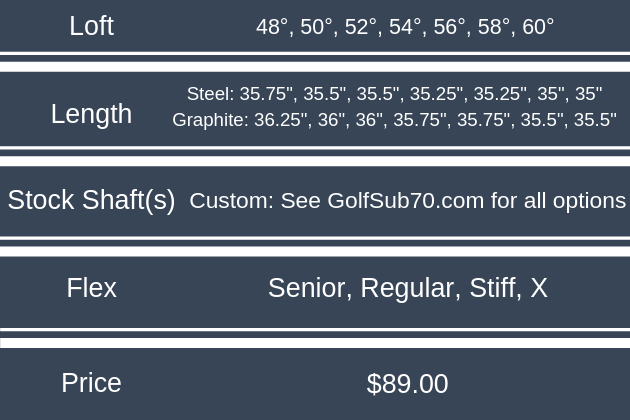Click the Stock Shaft(s) row label

coord(91,200)
